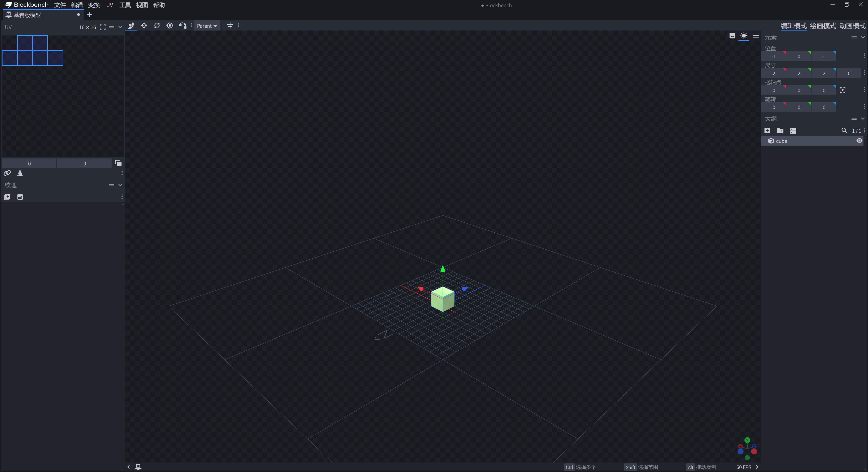Screen dimensions: 868x472
Task: Click the copy UV icon beside offset fields
Action: pos(118,163)
